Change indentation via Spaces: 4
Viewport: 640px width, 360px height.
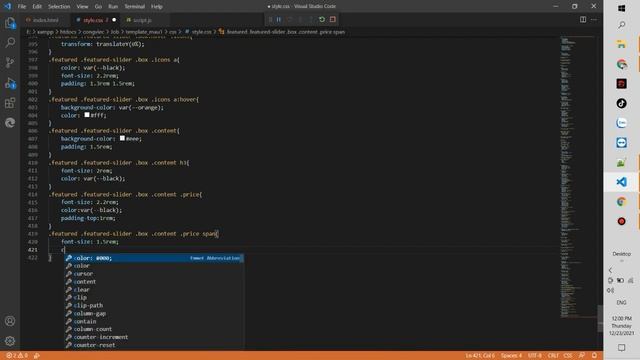[x=511, y=356]
